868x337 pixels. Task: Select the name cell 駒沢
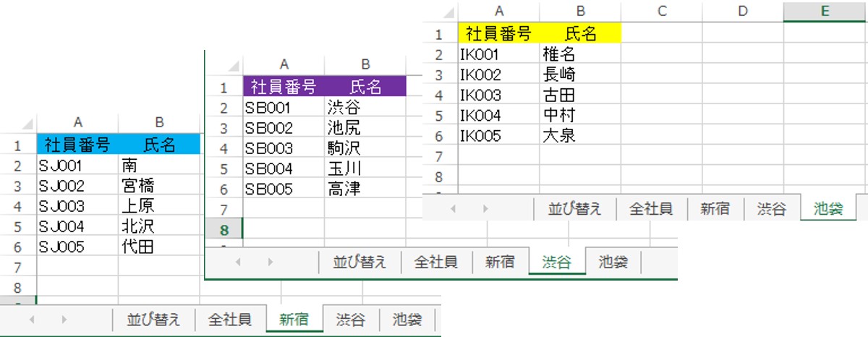click(365, 148)
